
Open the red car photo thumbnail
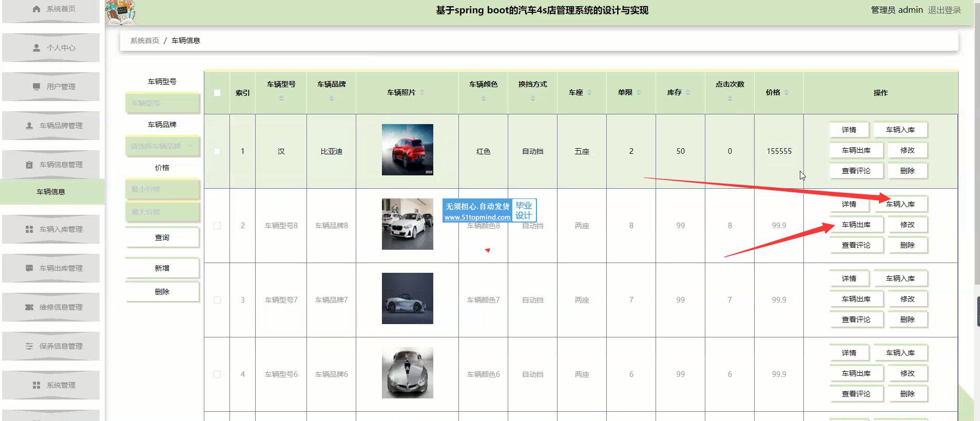[407, 150]
